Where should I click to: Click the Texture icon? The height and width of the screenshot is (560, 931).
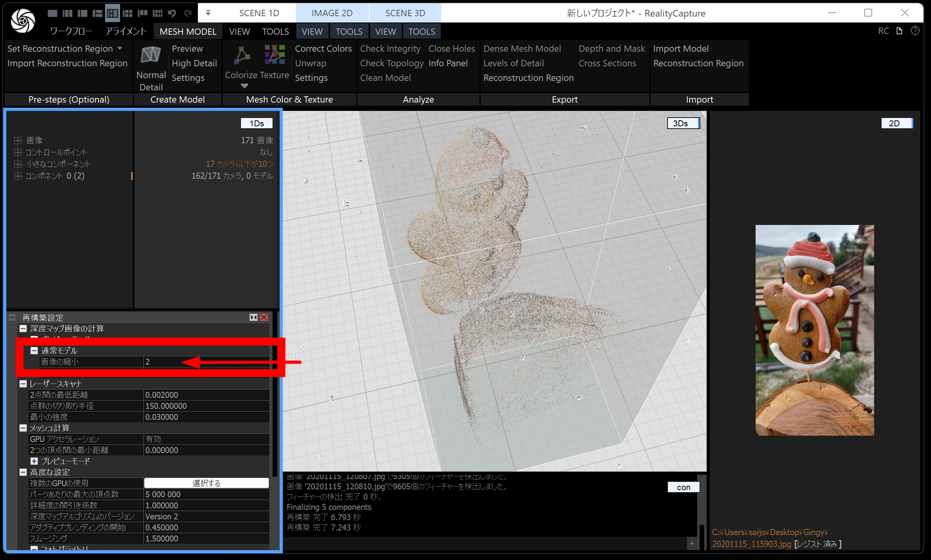(x=275, y=54)
